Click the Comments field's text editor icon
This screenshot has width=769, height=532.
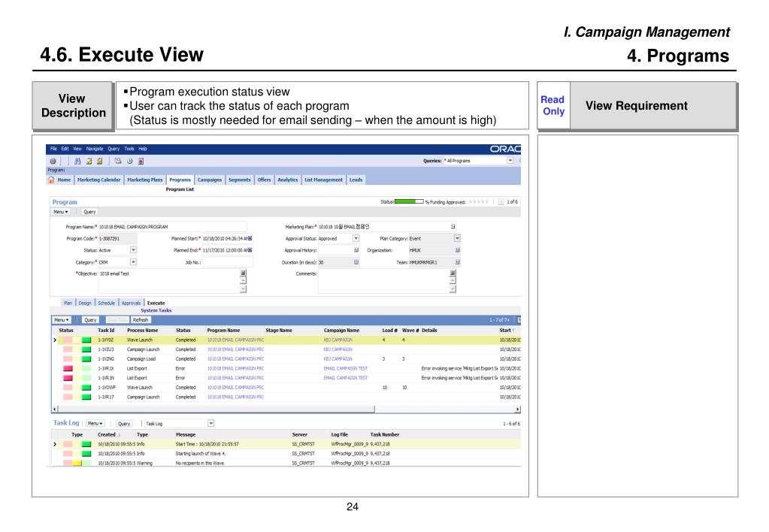click(453, 273)
